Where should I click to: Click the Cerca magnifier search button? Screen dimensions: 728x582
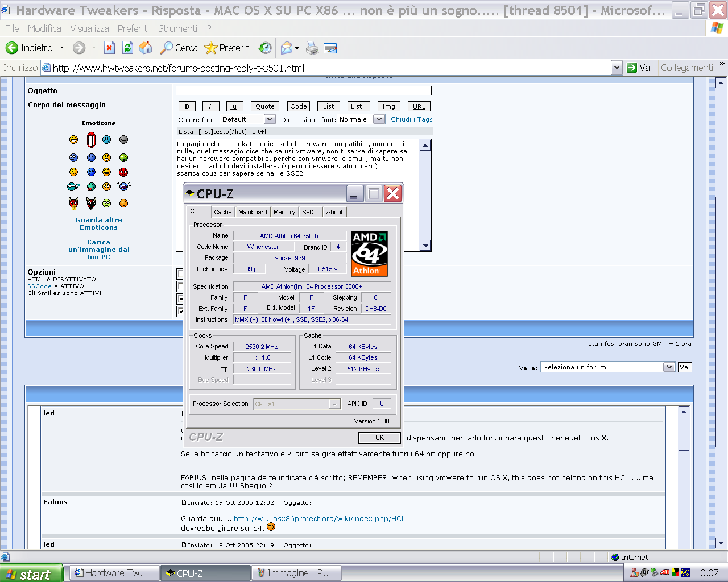pyautogui.click(x=179, y=48)
